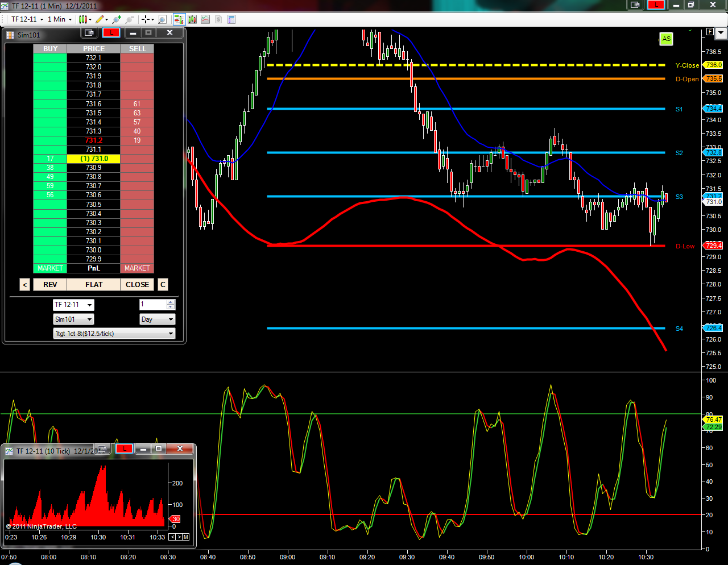
Task: Open the Day time-in-force dropdown
Action: 158,319
